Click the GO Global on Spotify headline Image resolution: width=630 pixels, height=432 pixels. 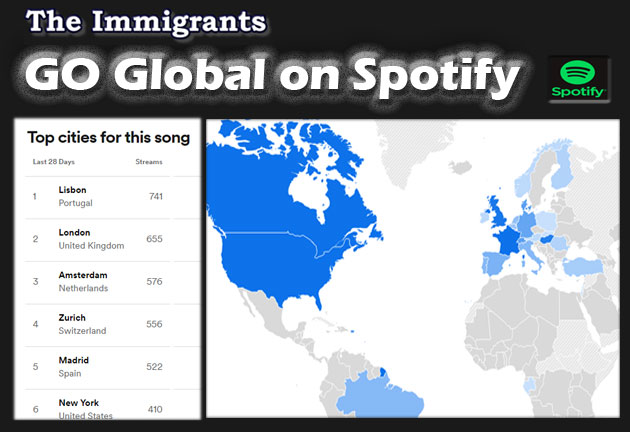point(272,76)
